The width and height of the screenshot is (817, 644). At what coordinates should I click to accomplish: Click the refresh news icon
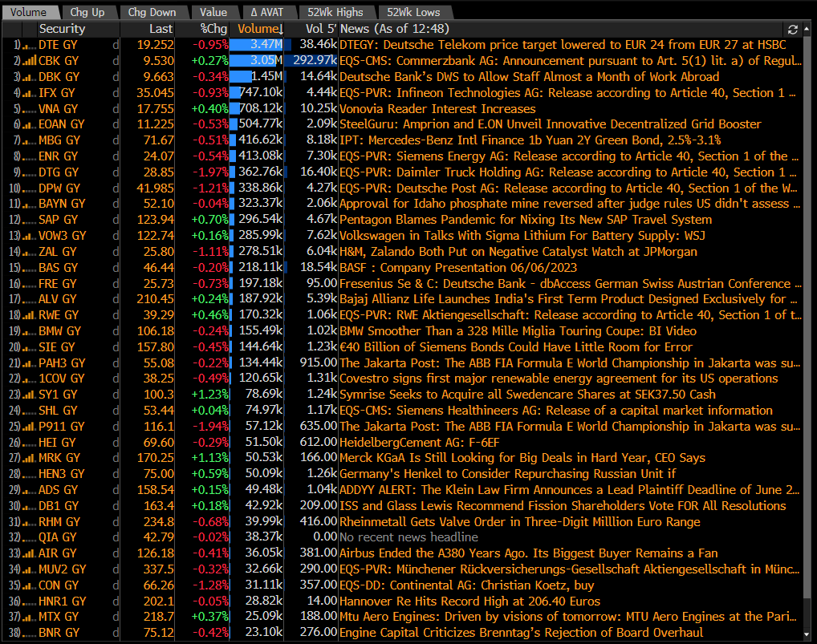792,29
